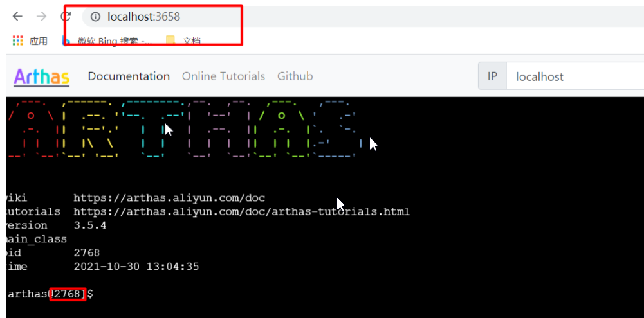Click the Arthas logo
Image resolution: width=644 pixels, height=318 pixels.
click(42, 76)
